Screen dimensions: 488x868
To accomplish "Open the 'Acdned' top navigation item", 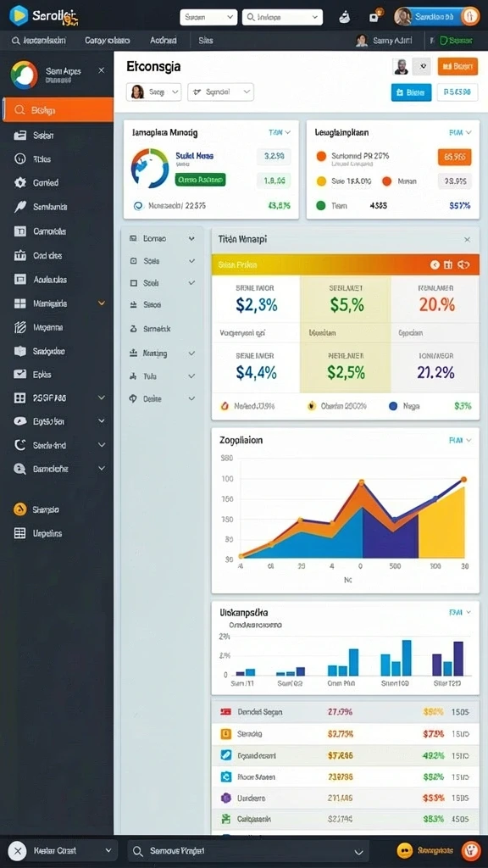I will pyautogui.click(x=164, y=41).
